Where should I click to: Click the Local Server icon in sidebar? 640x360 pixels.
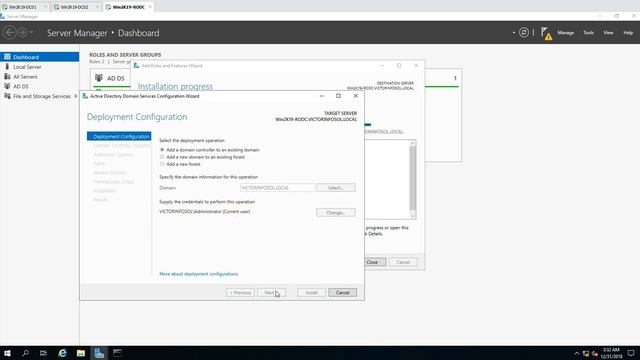coord(7,67)
